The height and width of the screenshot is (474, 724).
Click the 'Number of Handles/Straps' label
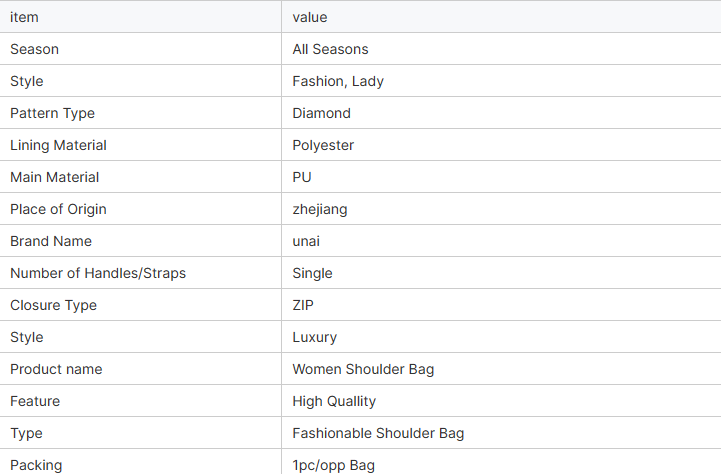pyautogui.click(x=98, y=273)
